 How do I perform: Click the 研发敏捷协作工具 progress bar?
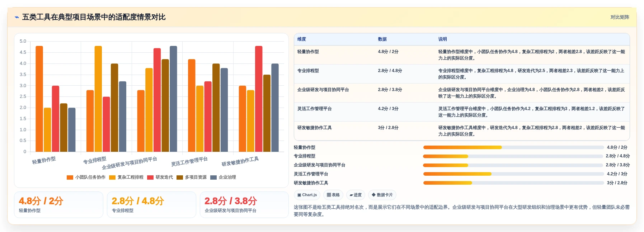pos(513,183)
